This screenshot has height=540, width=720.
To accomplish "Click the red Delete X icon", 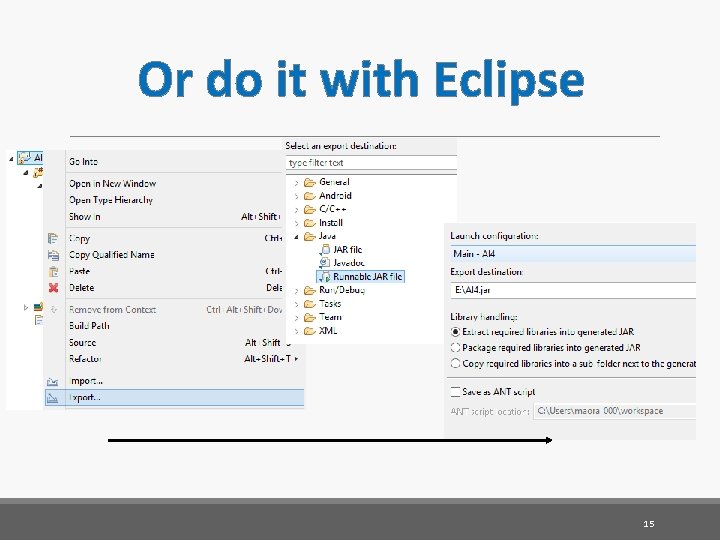I will point(53,288).
